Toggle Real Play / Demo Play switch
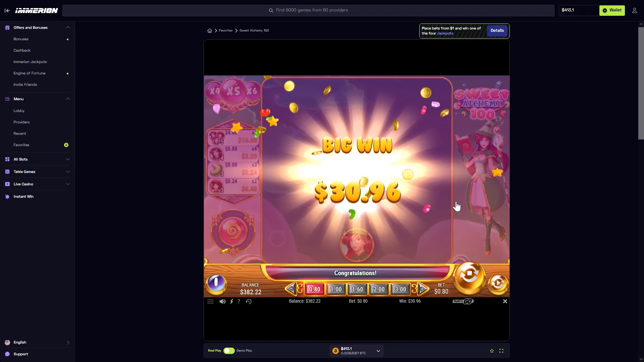This screenshot has height=362, width=644. [229, 351]
